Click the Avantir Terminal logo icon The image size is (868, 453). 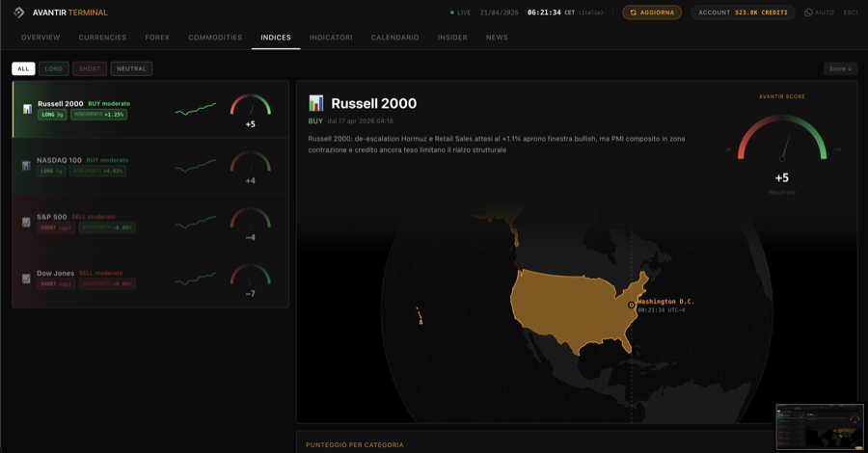pyautogui.click(x=19, y=13)
